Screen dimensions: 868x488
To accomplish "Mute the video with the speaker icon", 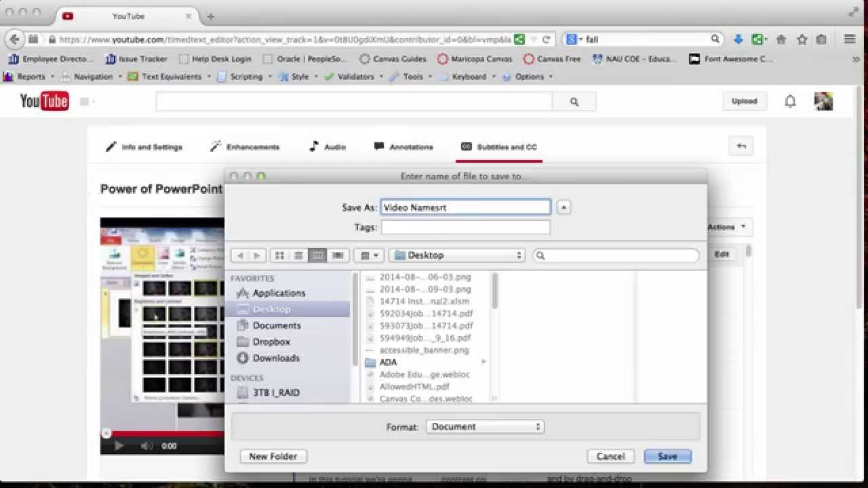I will coord(146,445).
